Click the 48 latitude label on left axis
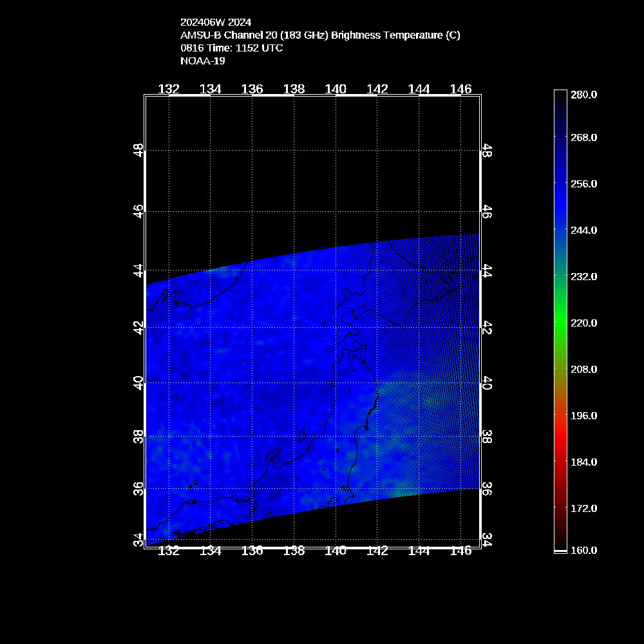The width and height of the screenshot is (644, 644). pos(138,151)
